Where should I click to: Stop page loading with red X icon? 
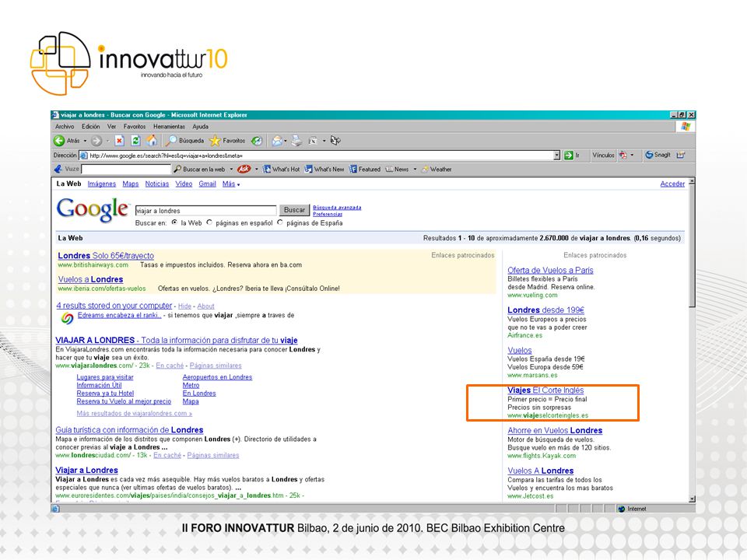[x=120, y=141]
